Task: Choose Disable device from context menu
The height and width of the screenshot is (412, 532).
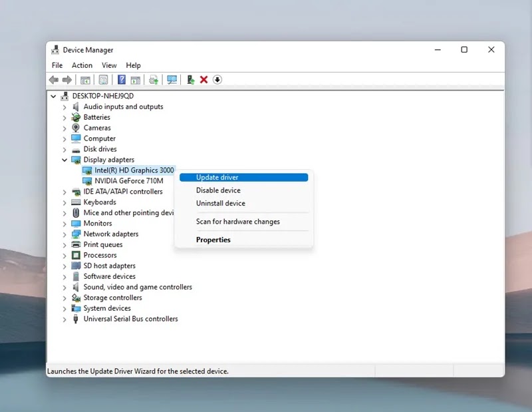Action: (x=243, y=190)
